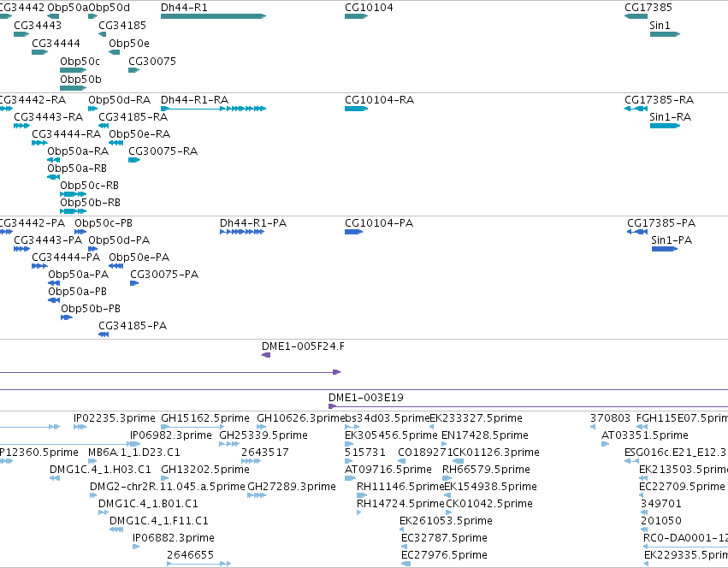Click the Obp50a-PB protein label

pyautogui.click(x=78, y=293)
